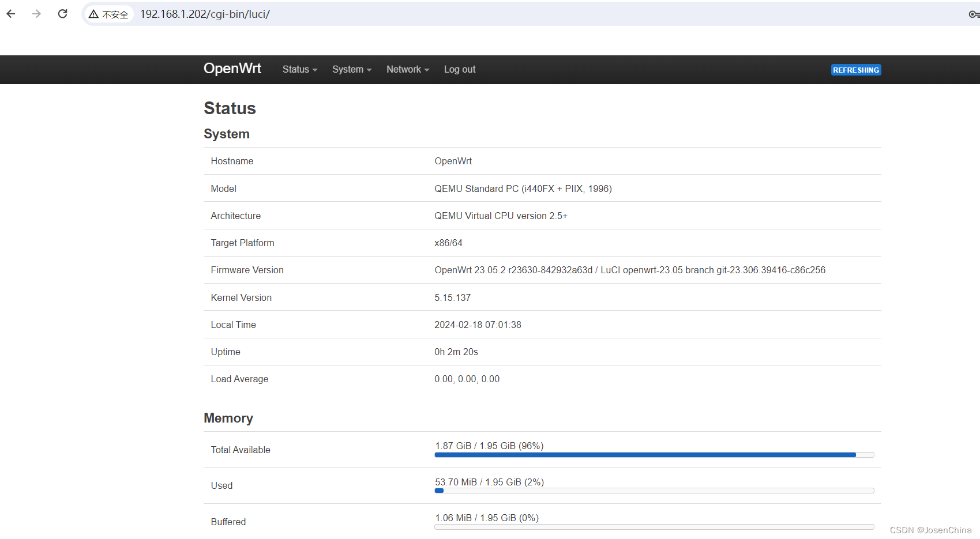The width and height of the screenshot is (980, 539).
Task: Click the Status page heading
Action: 230,108
